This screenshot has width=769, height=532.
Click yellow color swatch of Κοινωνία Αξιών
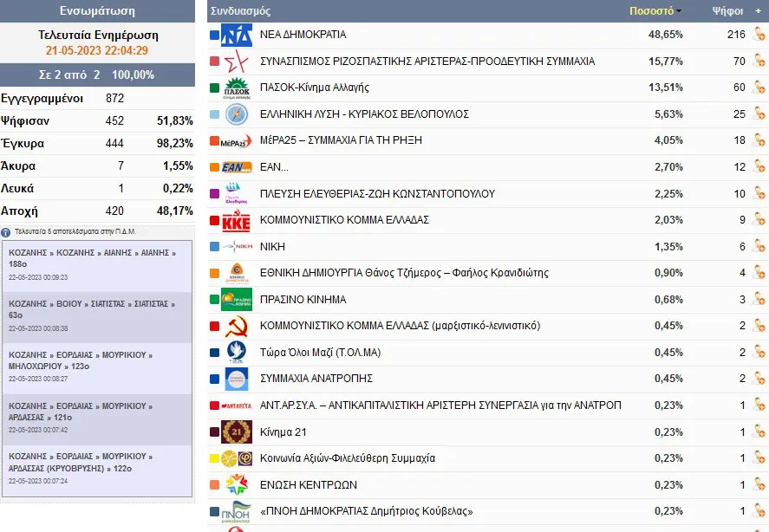coord(214,458)
